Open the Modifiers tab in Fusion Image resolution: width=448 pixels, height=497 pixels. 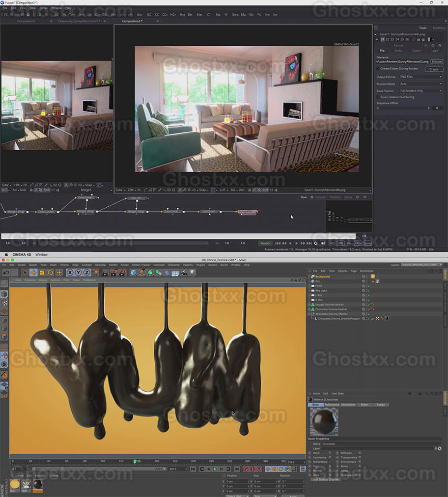coord(439,28)
